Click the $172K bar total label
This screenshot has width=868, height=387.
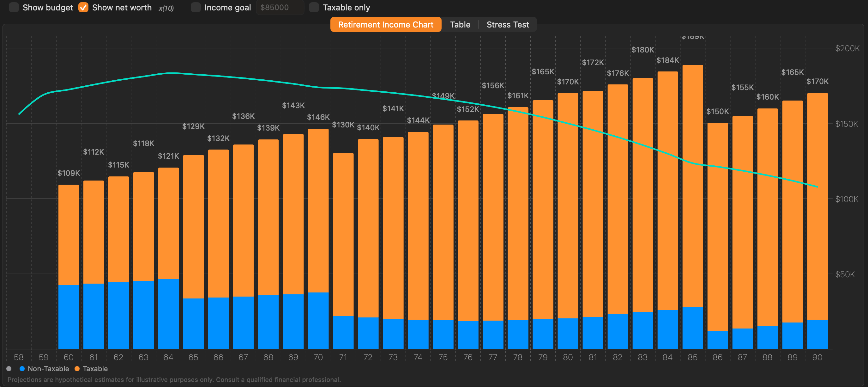pyautogui.click(x=593, y=62)
